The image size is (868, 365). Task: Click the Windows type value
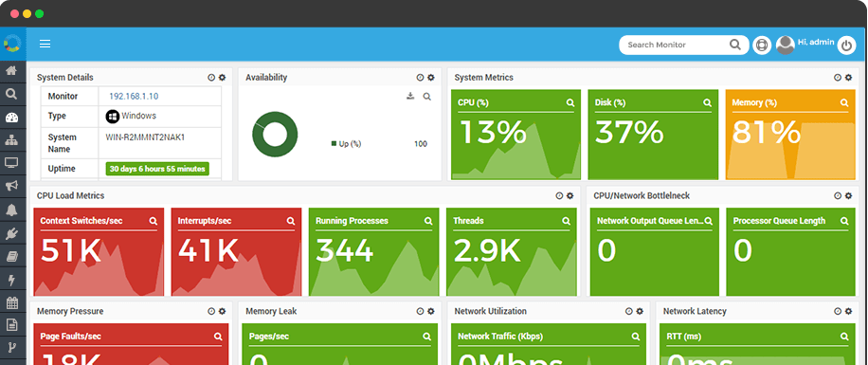(131, 117)
